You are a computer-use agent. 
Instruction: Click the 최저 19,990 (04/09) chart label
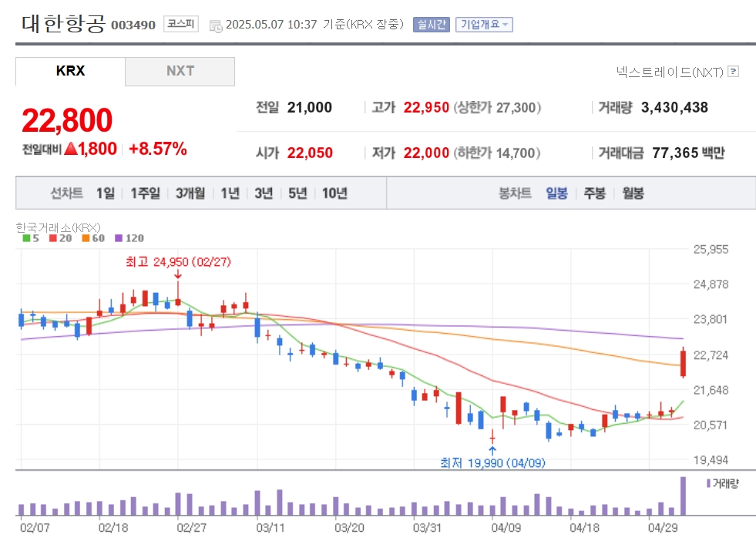[492, 463]
